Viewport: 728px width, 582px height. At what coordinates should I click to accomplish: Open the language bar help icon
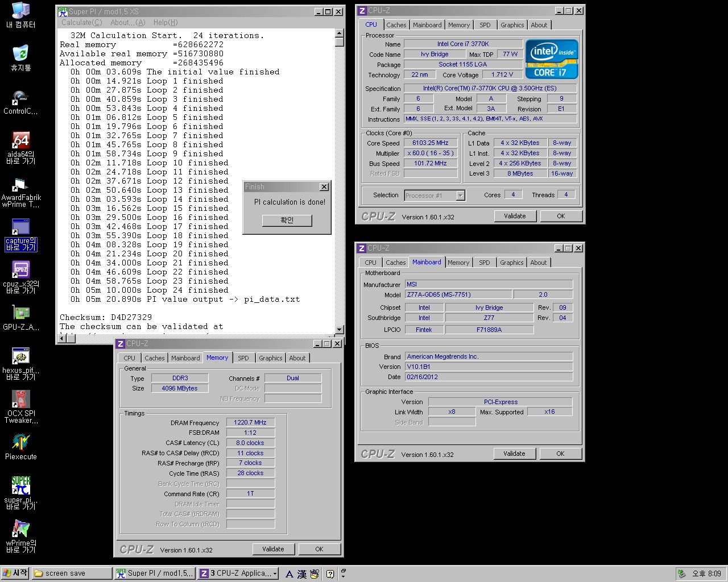330,574
